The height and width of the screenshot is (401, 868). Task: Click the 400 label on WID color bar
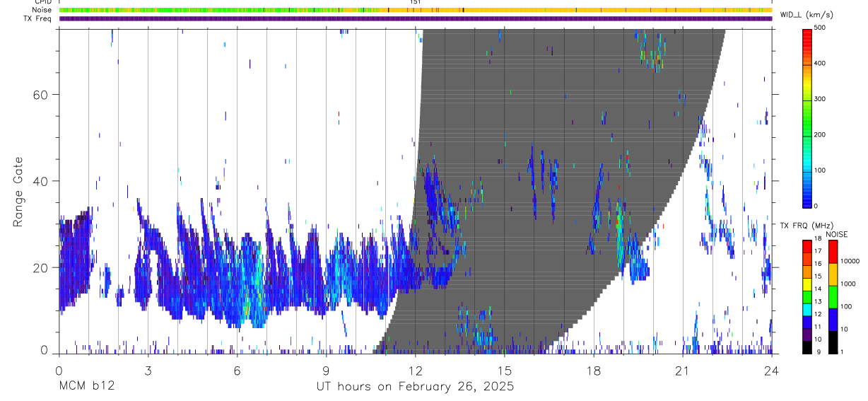819,64
